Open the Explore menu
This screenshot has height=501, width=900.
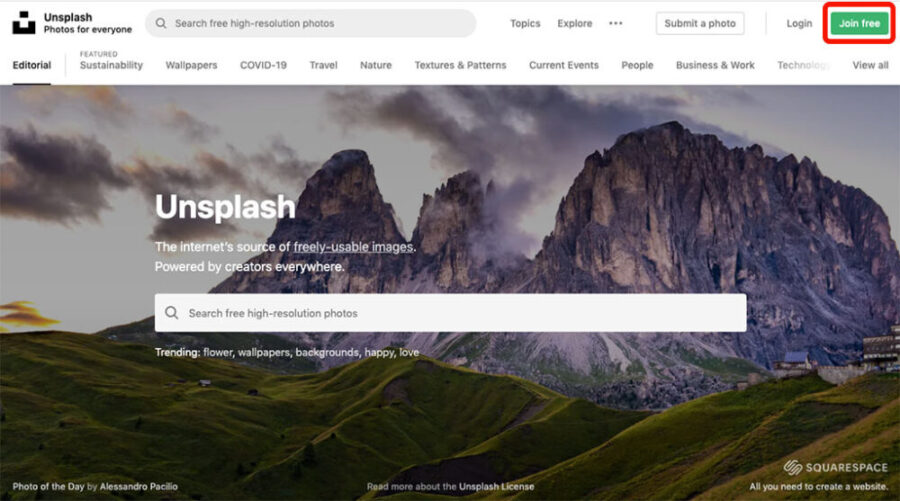coord(575,24)
